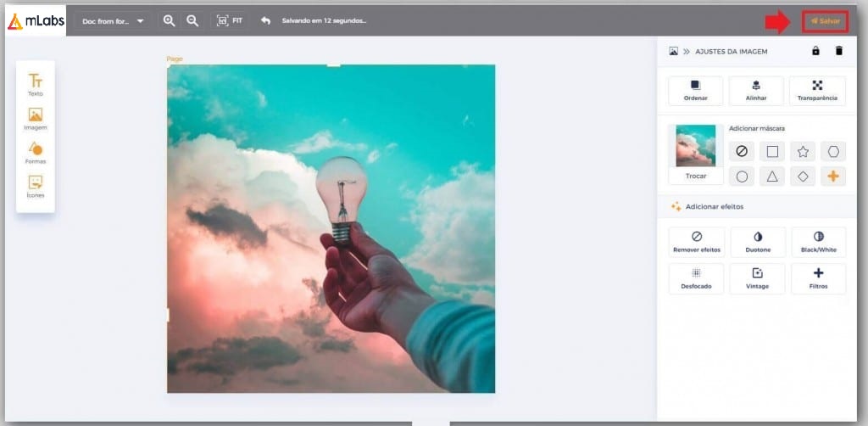
Task: Fit the page using FIT button
Action: point(230,21)
